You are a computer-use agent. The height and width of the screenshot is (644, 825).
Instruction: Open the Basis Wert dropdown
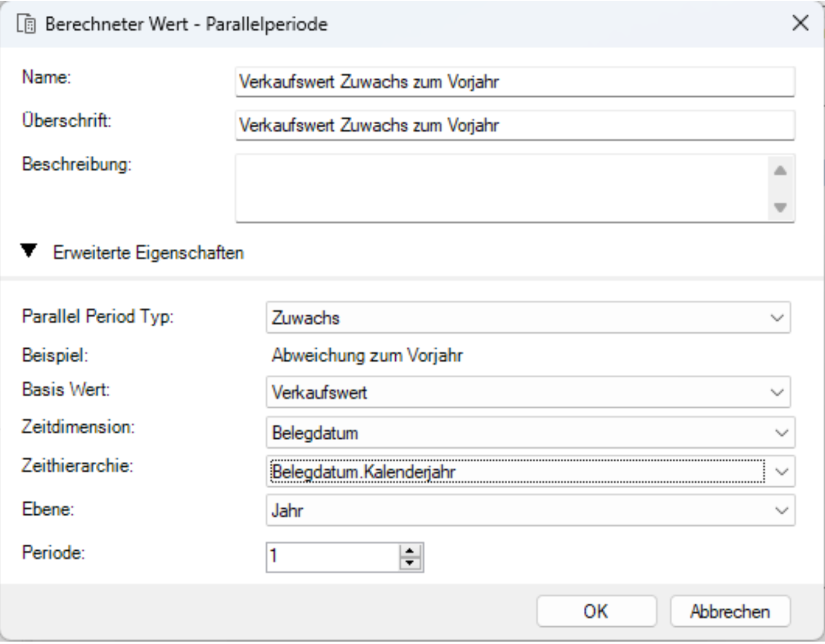point(528,392)
